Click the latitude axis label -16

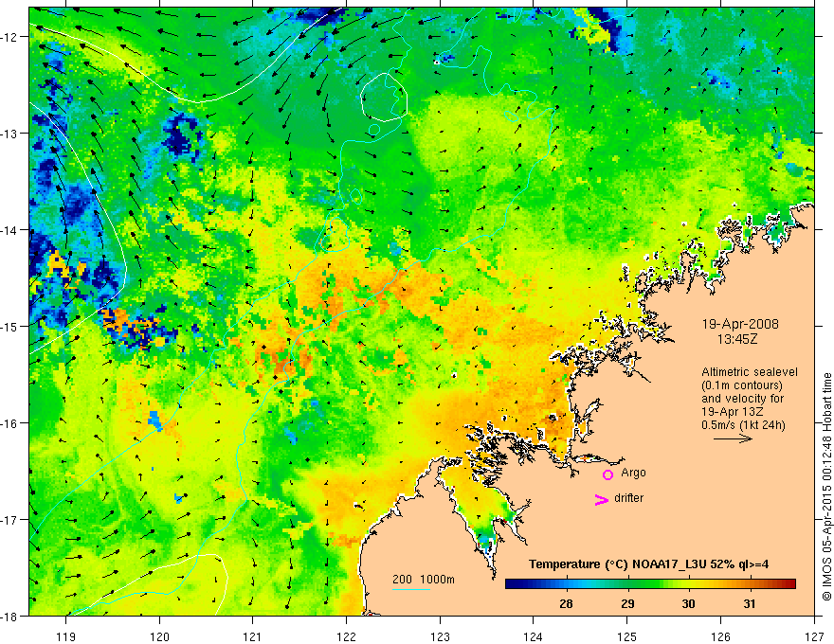9,423
